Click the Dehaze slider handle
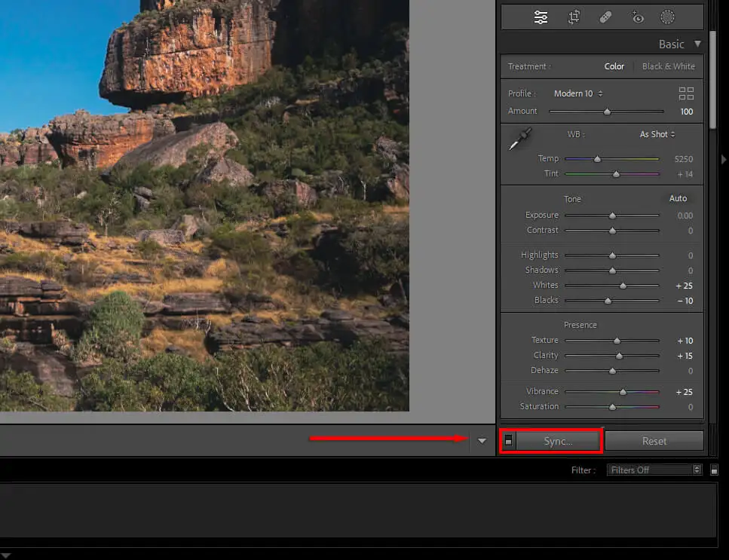 coord(612,371)
